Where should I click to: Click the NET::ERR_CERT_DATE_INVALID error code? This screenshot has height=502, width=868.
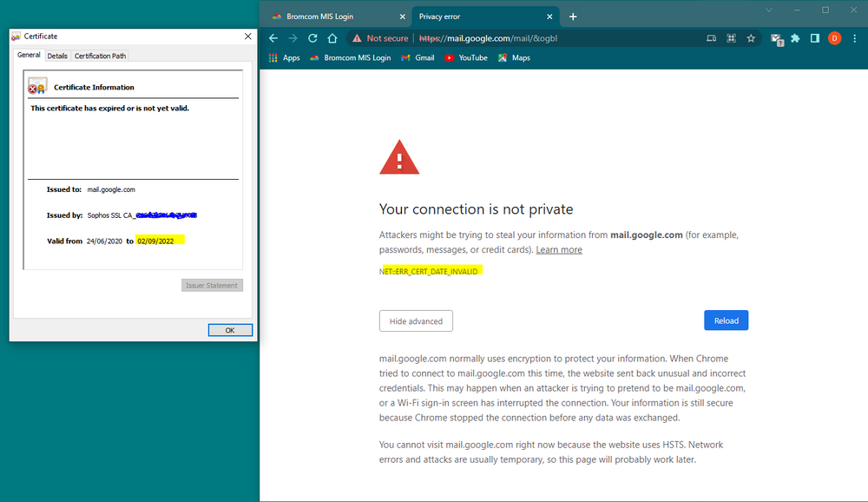tap(429, 272)
